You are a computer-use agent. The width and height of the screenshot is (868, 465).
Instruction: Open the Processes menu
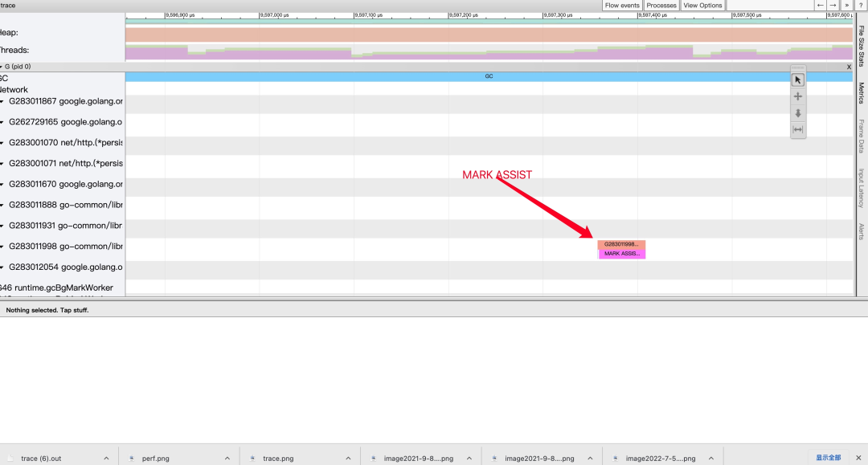[x=661, y=5]
